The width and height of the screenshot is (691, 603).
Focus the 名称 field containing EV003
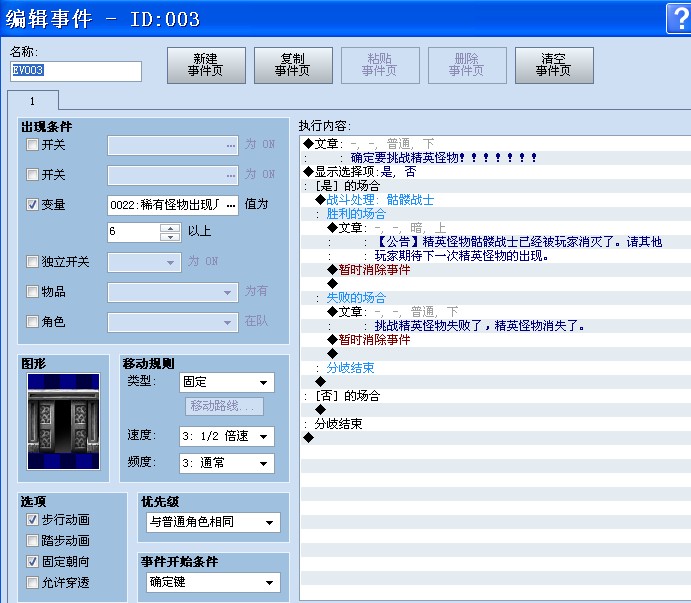tap(76, 71)
